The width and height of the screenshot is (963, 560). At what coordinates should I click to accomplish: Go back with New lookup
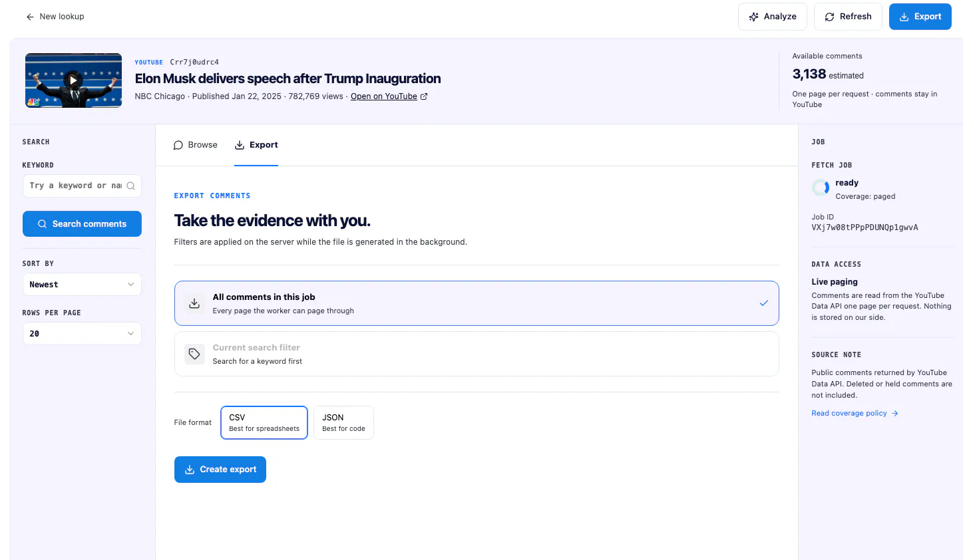[55, 17]
